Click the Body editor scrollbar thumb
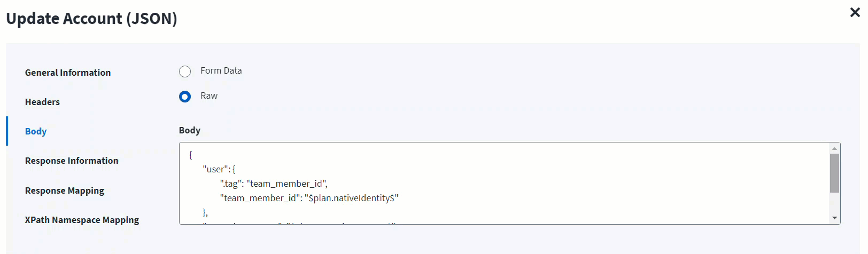 point(834,173)
